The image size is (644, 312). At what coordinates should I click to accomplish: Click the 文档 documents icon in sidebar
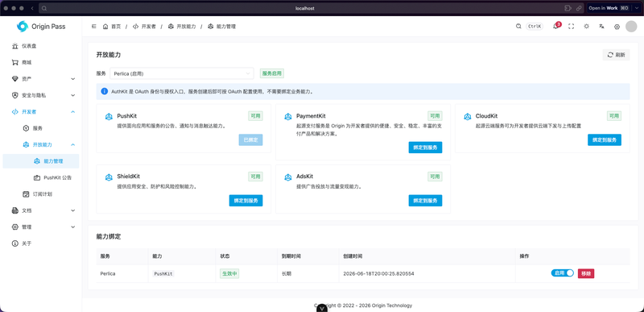(14, 210)
